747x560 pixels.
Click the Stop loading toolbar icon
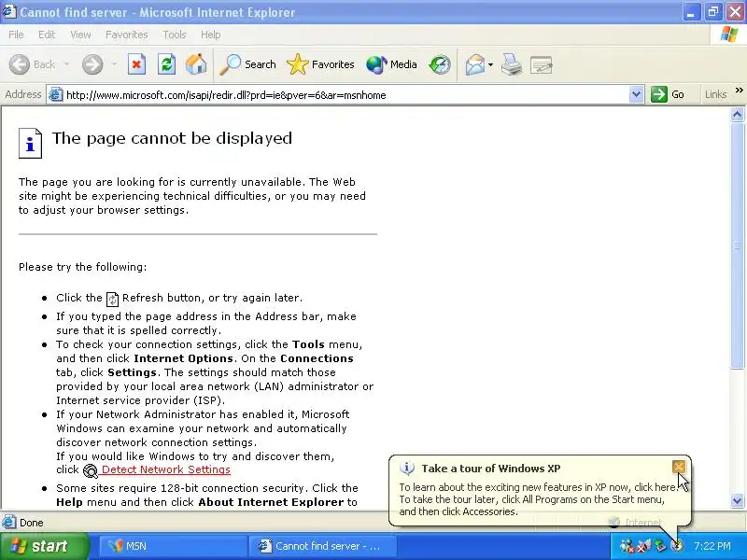136,64
